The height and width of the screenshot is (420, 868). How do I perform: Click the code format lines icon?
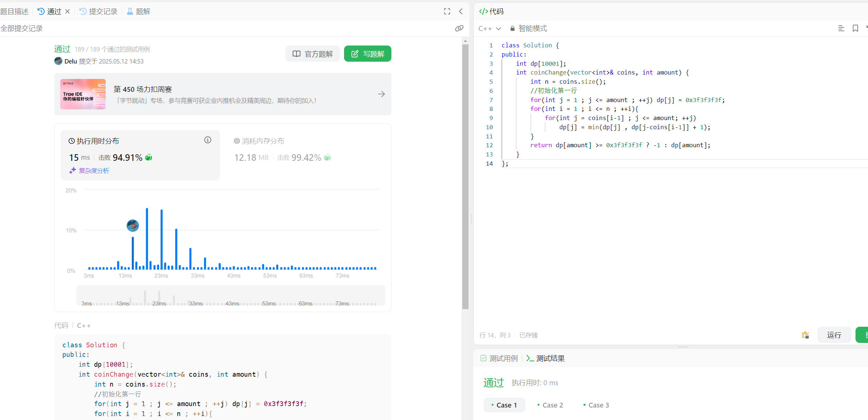tap(841, 28)
